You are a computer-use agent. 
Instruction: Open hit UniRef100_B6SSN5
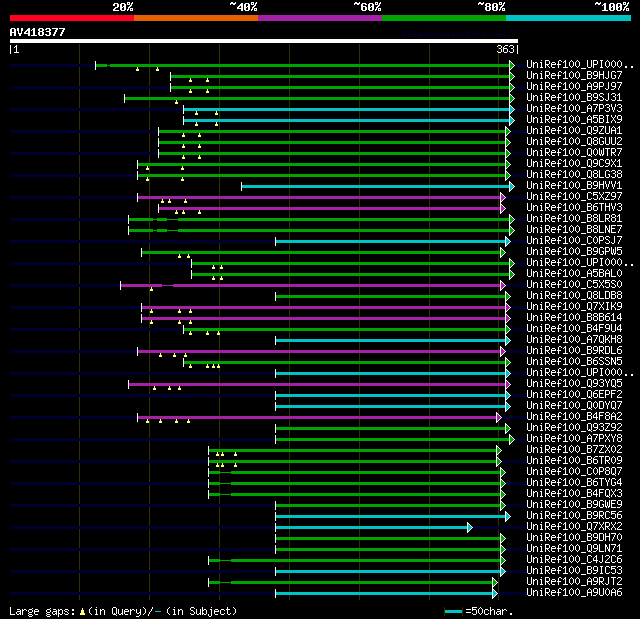pos(574,362)
